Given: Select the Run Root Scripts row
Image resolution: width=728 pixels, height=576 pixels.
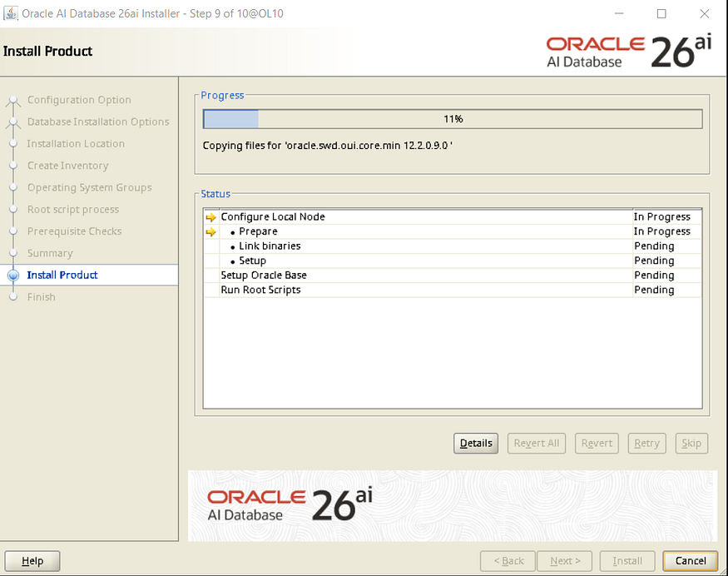Looking at the screenshot, I should point(453,290).
